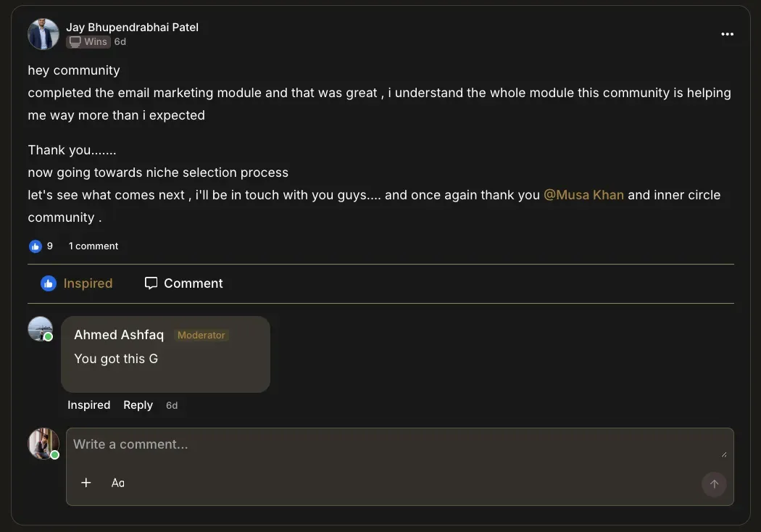Toggle Inspired on Ahmed Ashfaq's comment
This screenshot has width=761, height=532.
click(88, 405)
